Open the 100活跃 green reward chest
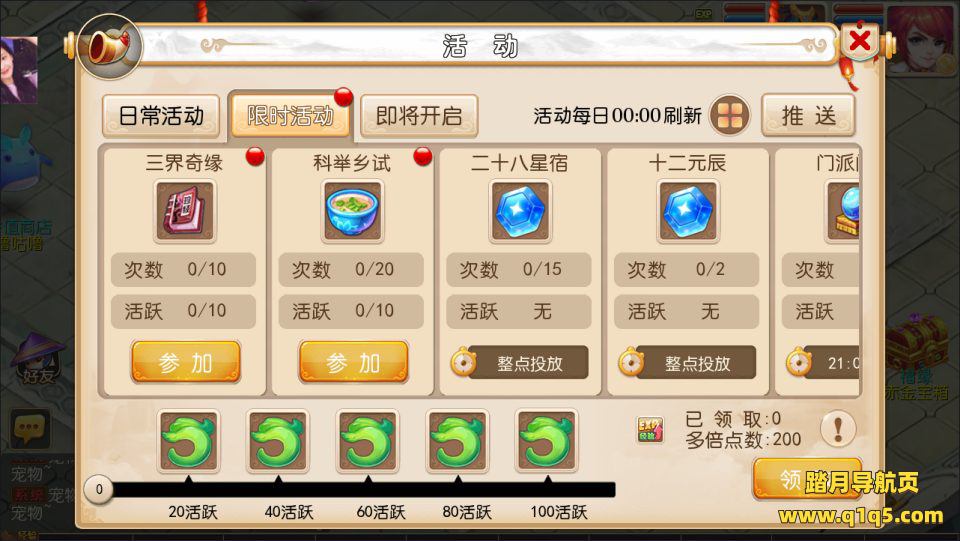Image resolution: width=960 pixels, height=541 pixels. click(547, 441)
